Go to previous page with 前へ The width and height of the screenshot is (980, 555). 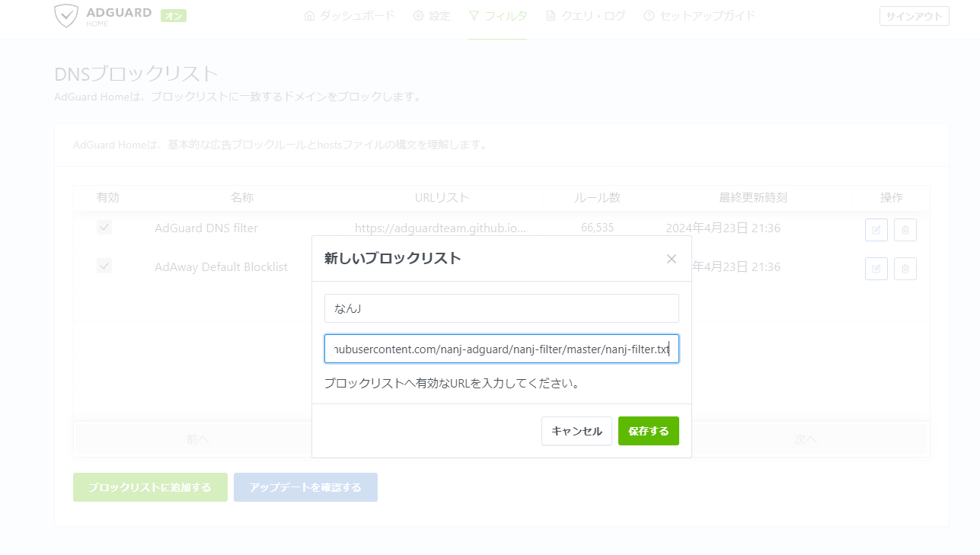pos(198,439)
